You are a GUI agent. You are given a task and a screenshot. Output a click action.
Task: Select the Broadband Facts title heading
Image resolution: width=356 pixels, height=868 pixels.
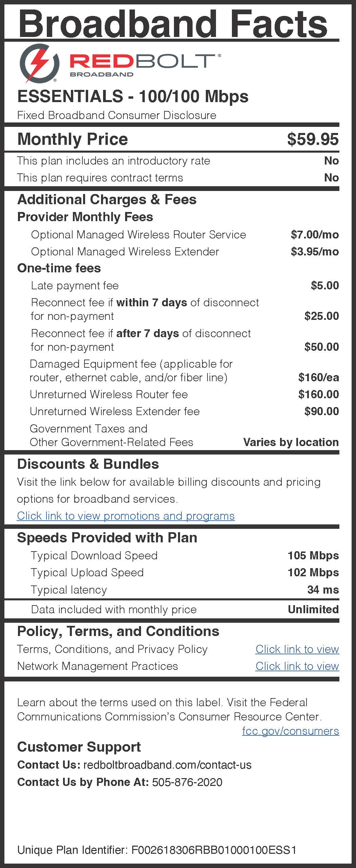[173, 24]
